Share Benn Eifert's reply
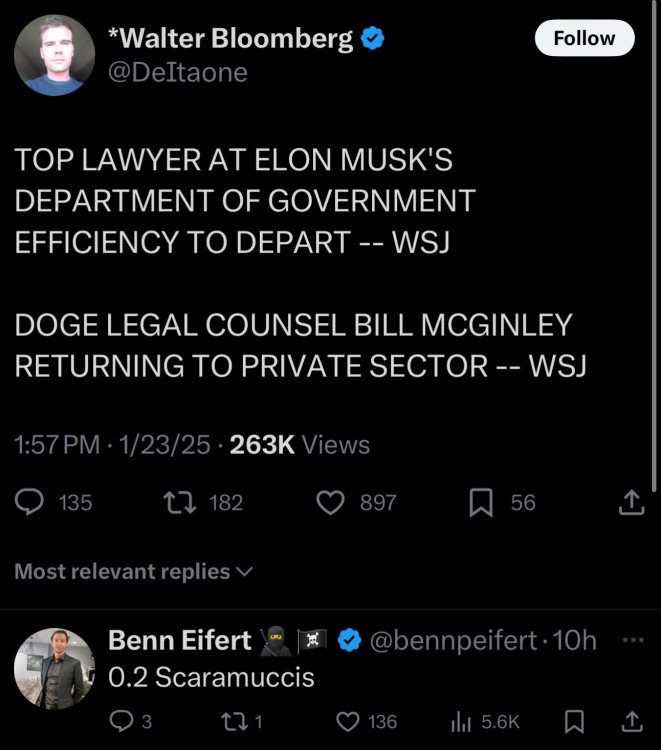The height and width of the screenshot is (750, 661). point(632,721)
